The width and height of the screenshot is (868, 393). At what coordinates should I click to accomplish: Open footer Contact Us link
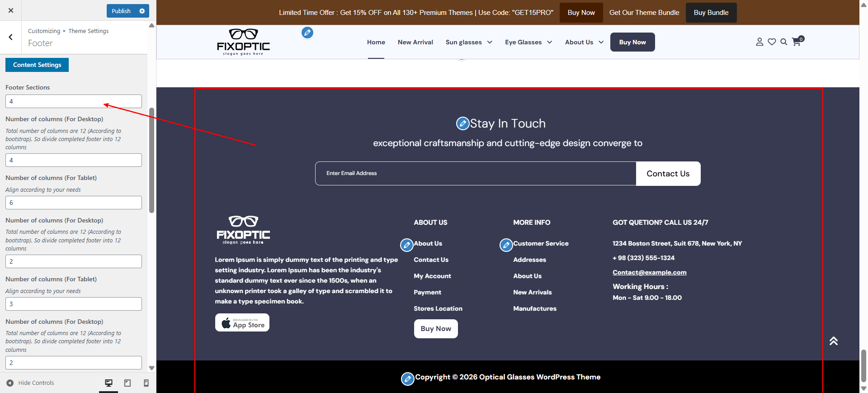pos(431,260)
